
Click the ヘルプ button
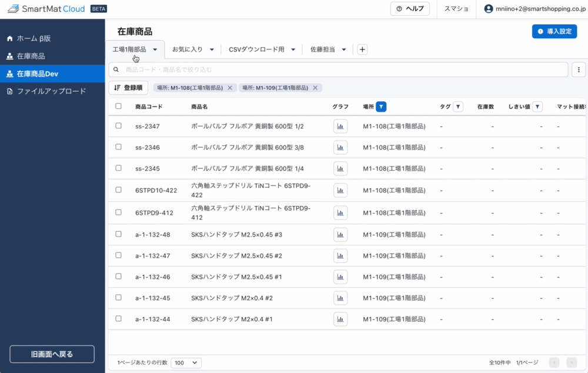tap(410, 9)
